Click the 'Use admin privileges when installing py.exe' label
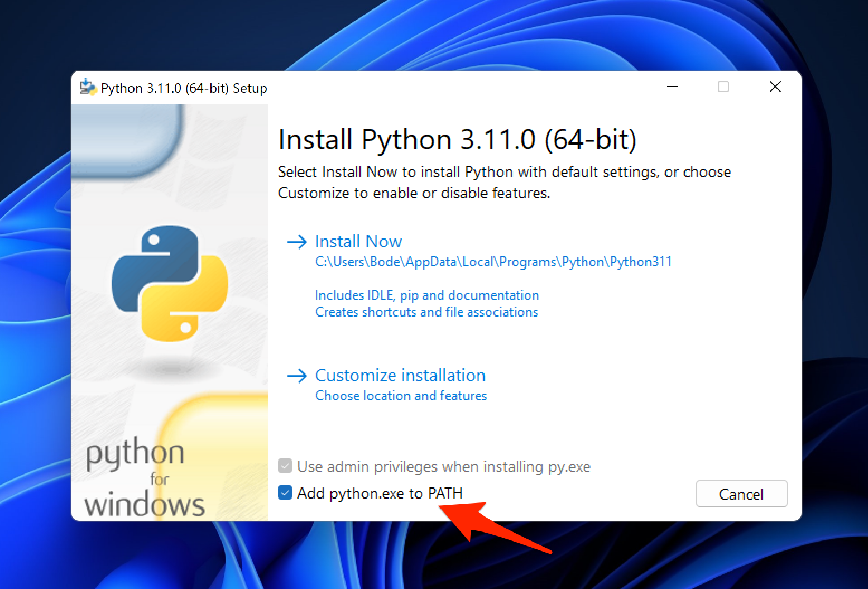 pyautogui.click(x=443, y=467)
